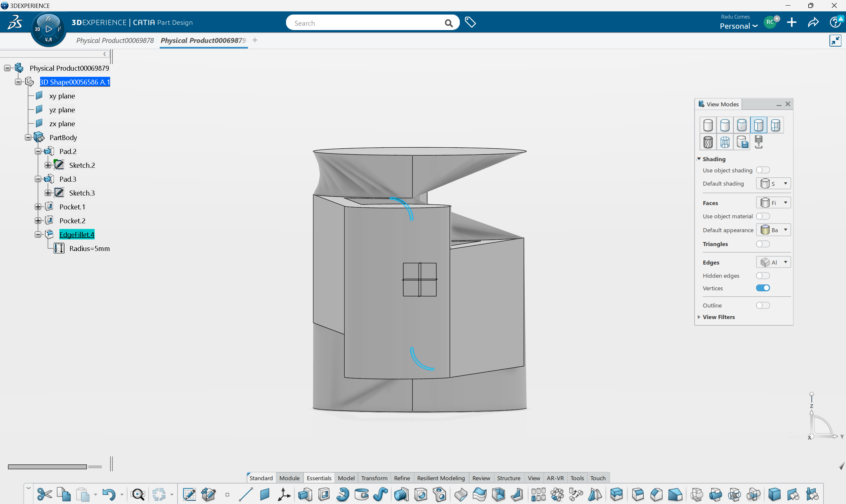Screen dimensions: 846x504
Task: Click the Undo arrow icon
Action: (x=108, y=494)
